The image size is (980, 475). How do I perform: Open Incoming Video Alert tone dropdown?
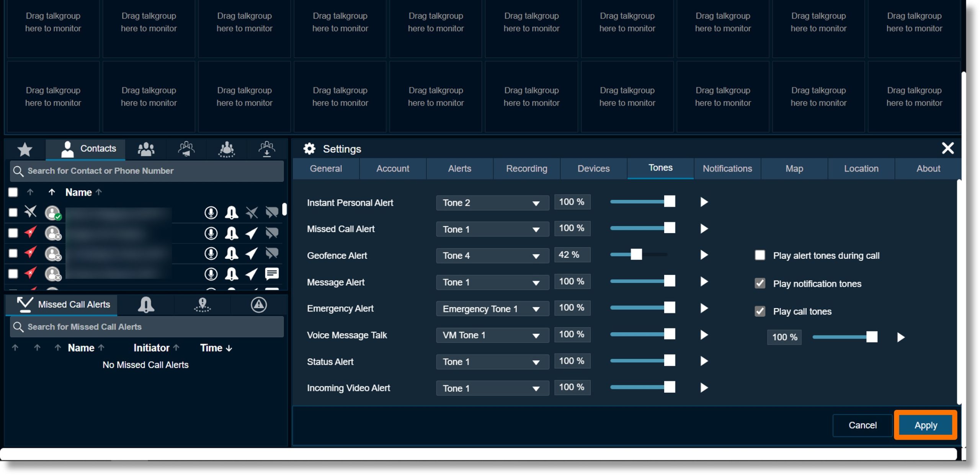[492, 388]
